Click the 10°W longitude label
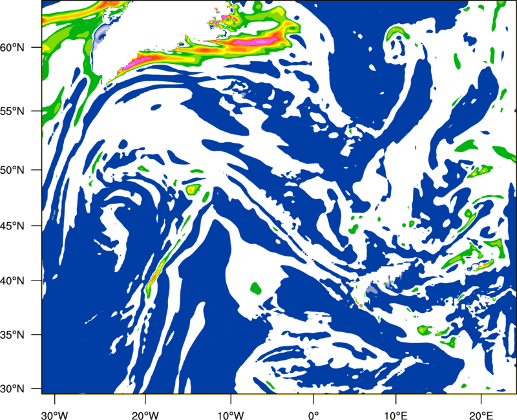Image resolution: width=517 pixels, height=420 pixels. click(x=231, y=415)
